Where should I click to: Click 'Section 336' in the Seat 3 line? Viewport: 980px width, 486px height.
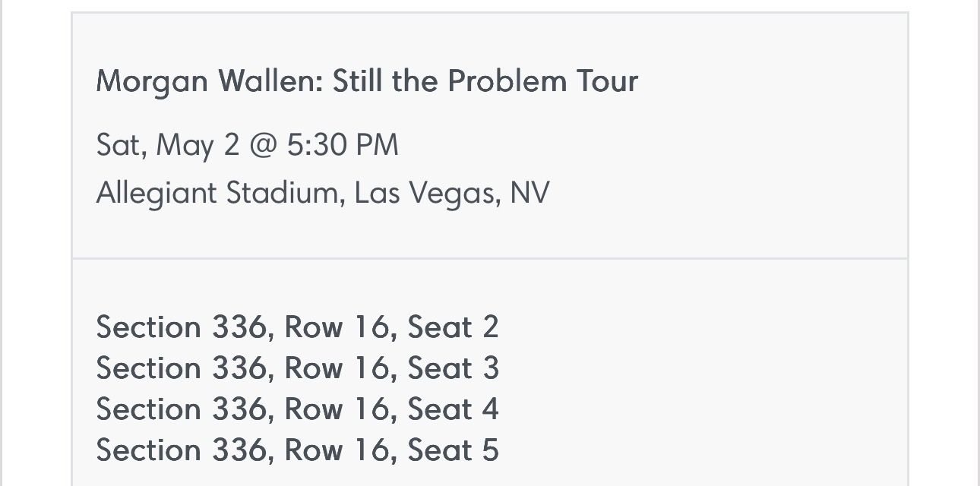point(181,368)
